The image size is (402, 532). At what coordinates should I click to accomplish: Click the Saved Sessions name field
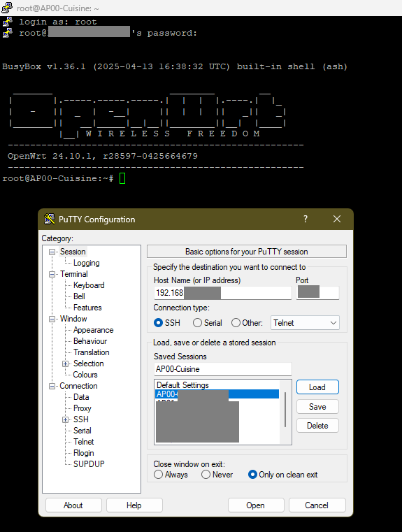click(222, 369)
